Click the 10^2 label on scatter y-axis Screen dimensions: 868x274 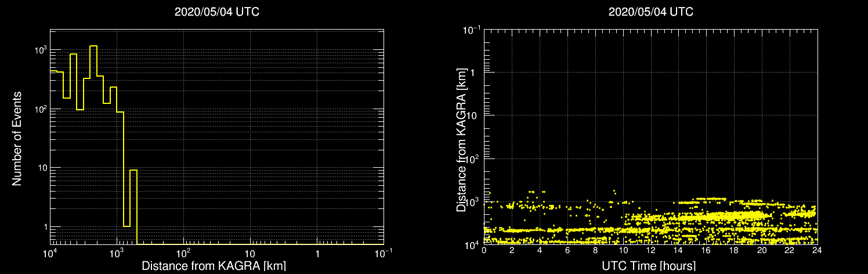473,158
